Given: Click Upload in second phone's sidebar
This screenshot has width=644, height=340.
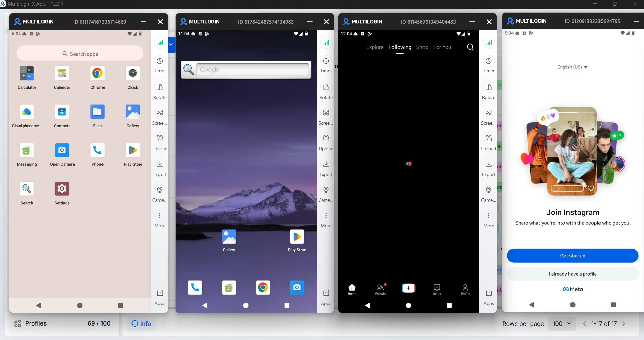Looking at the screenshot, I should click(326, 143).
